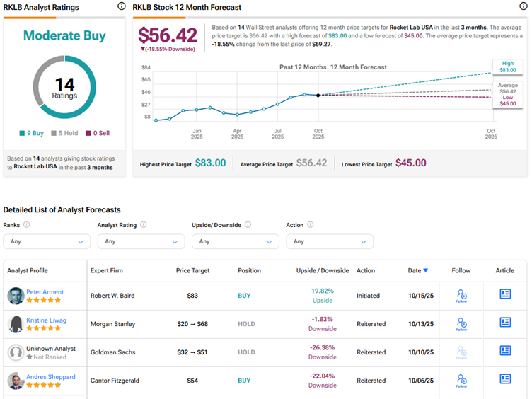Click the info icon next to Ranks
Image resolution: width=532 pixels, height=399 pixels.
[x=27, y=225]
